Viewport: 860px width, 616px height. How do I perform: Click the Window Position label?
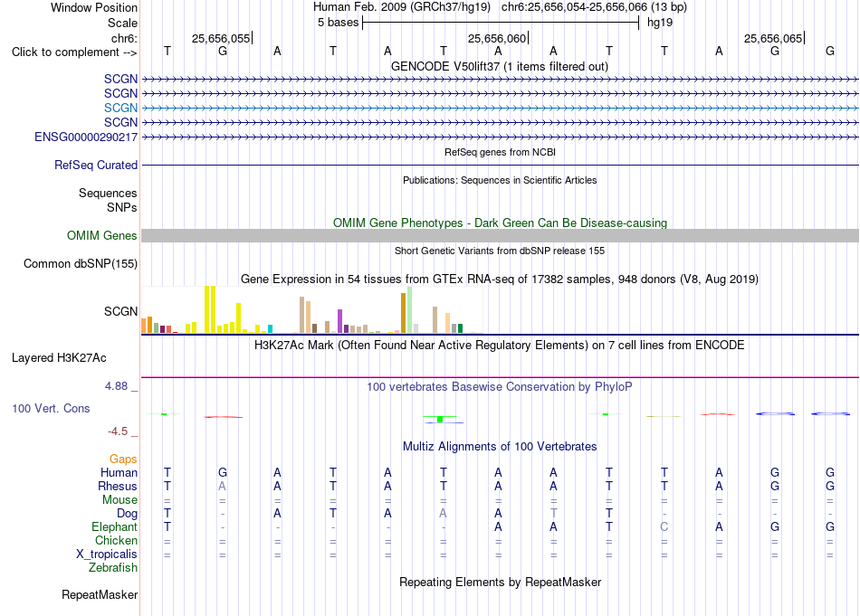click(94, 7)
